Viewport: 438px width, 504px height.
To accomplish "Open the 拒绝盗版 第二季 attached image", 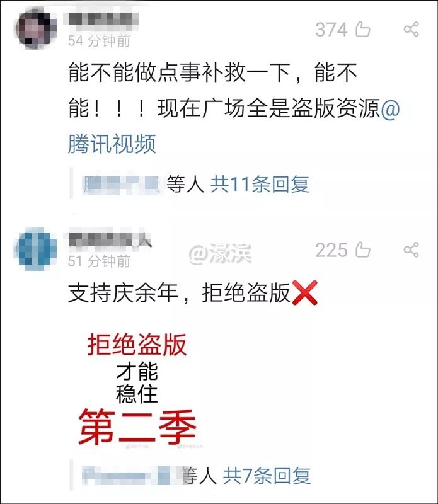I will [x=137, y=389].
